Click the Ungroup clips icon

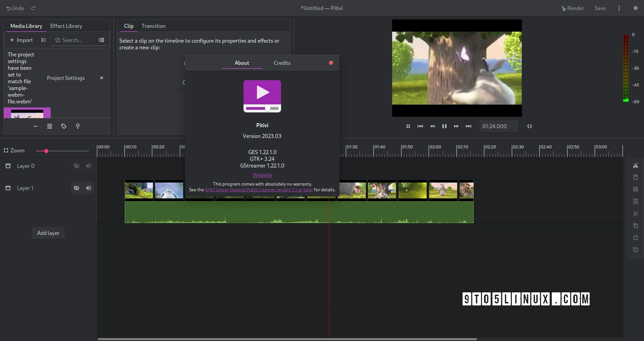tap(636, 201)
